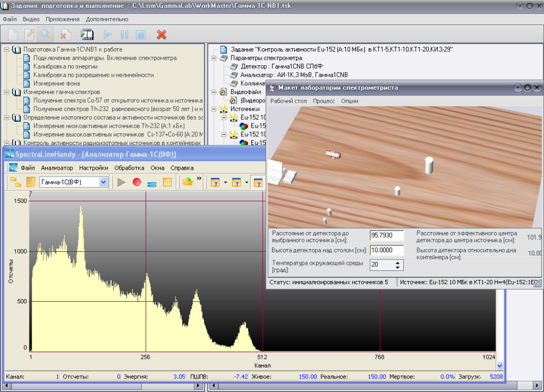Click the detector-to-source distance field
The width and height of the screenshot is (544, 392).
click(x=387, y=235)
